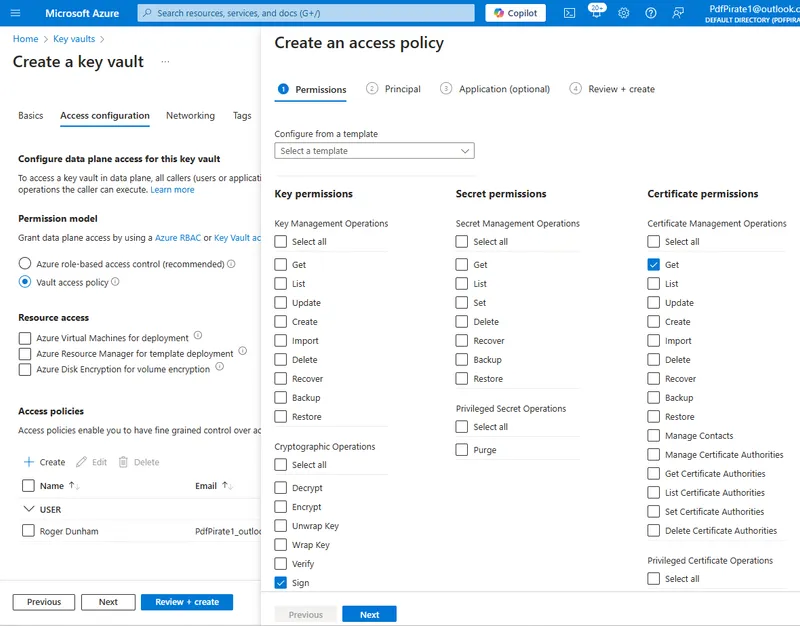Uncheck the Sign cryptographic permission
This screenshot has height=626, width=800.
point(281,583)
